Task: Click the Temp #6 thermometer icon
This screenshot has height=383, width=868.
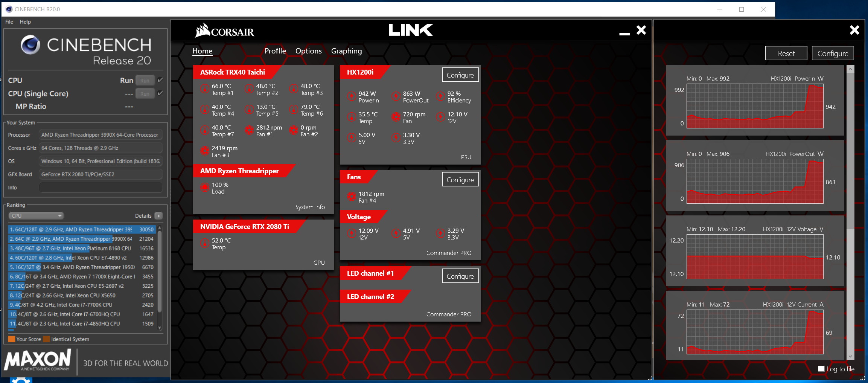Action: 294,110
